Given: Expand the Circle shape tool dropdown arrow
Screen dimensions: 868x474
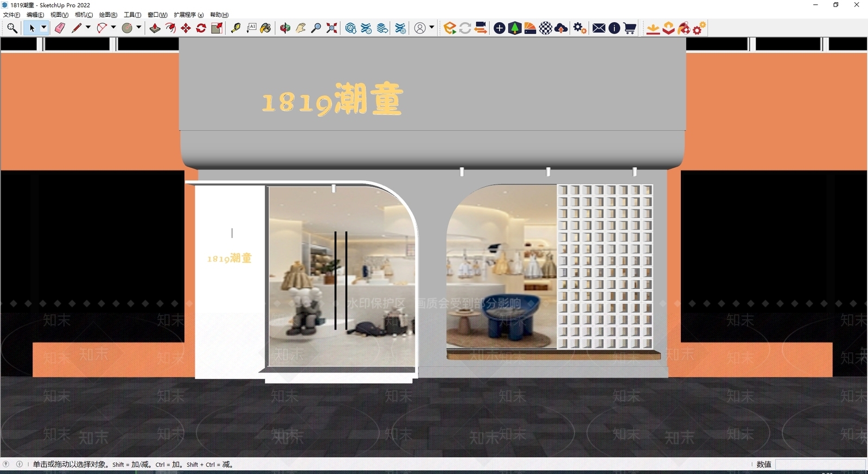Looking at the screenshot, I should pos(139,28).
